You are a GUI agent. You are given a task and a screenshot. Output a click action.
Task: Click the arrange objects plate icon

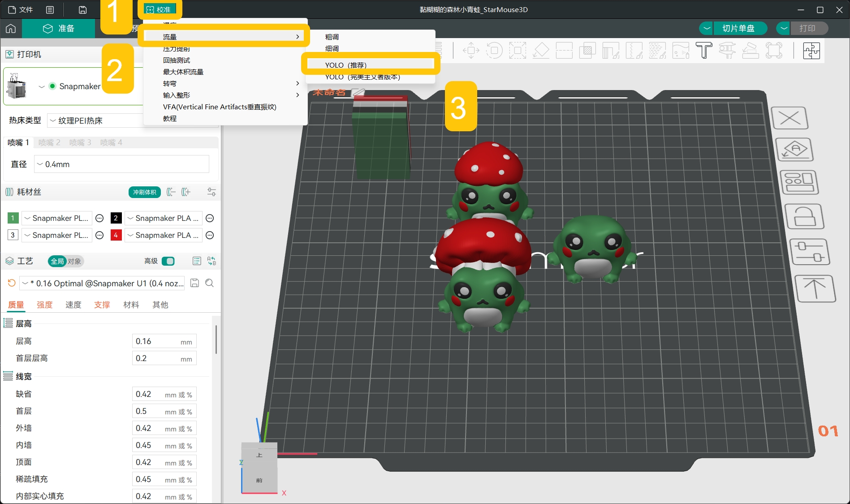[x=800, y=183]
